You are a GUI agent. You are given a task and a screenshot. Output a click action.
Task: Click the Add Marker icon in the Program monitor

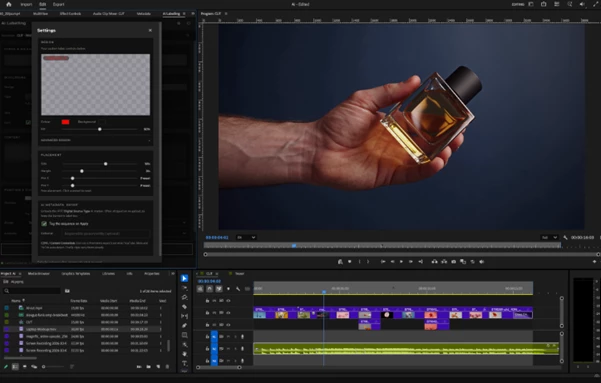point(350,261)
